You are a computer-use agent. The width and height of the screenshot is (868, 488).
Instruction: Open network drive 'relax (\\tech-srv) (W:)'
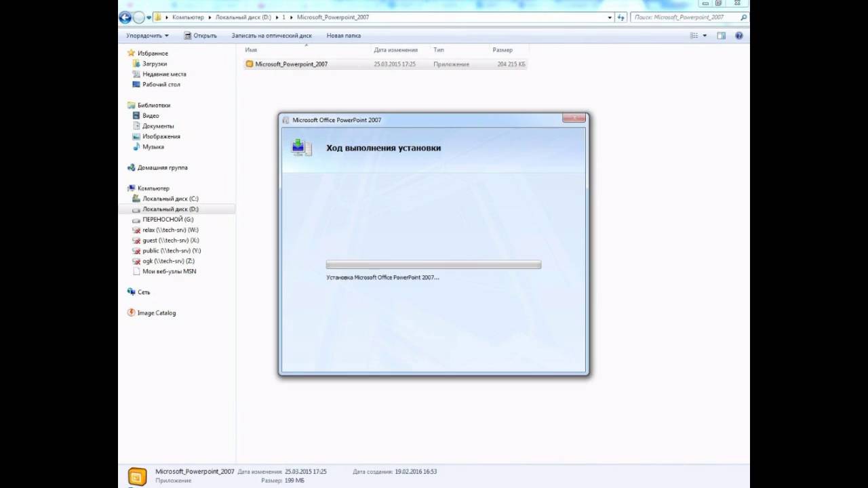170,230
